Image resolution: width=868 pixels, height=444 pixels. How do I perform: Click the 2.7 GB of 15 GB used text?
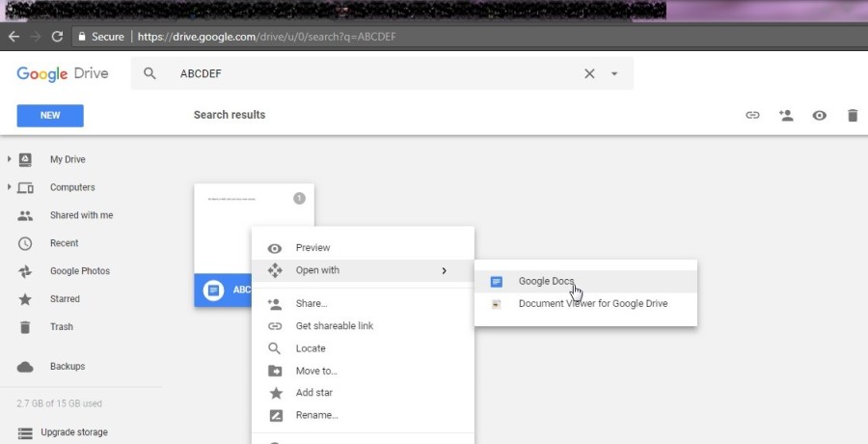point(59,403)
